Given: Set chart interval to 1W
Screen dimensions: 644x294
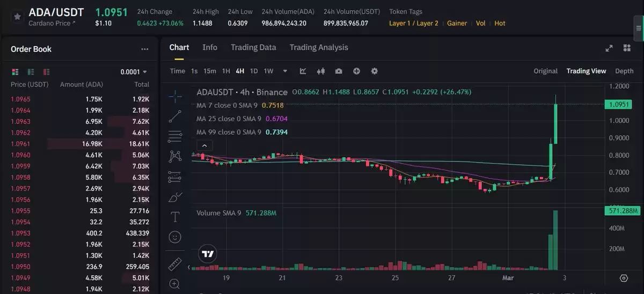Looking at the screenshot, I should pos(268,71).
